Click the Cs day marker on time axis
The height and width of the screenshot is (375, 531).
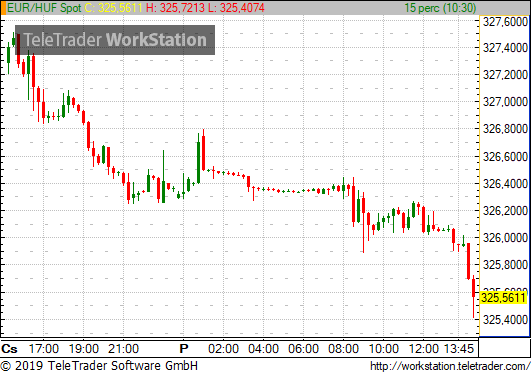tap(9, 349)
